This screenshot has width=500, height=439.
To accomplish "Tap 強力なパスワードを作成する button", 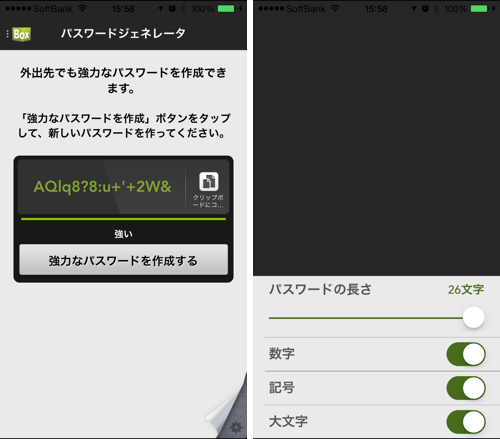I will point(124,260).
